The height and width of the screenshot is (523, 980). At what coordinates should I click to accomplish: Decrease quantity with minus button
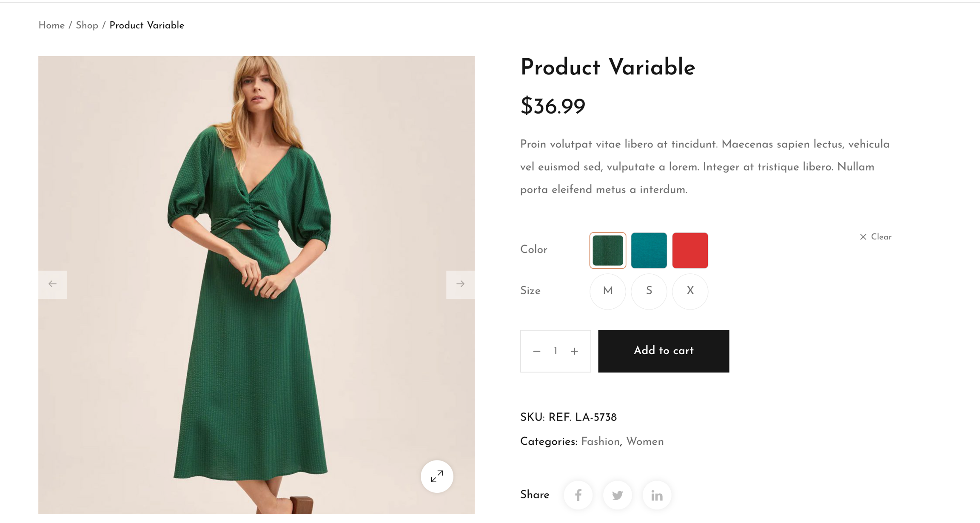point(537,351)
